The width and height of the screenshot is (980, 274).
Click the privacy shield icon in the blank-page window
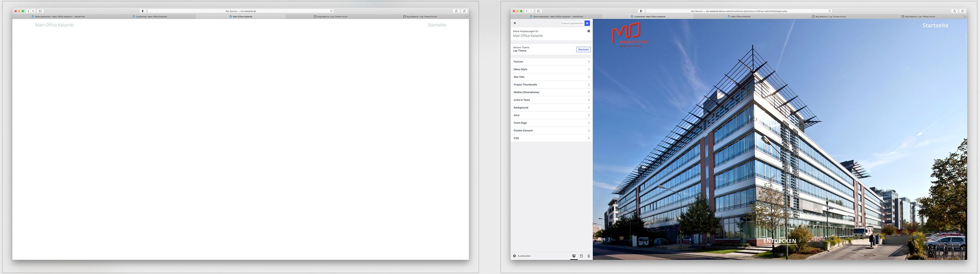143,11
